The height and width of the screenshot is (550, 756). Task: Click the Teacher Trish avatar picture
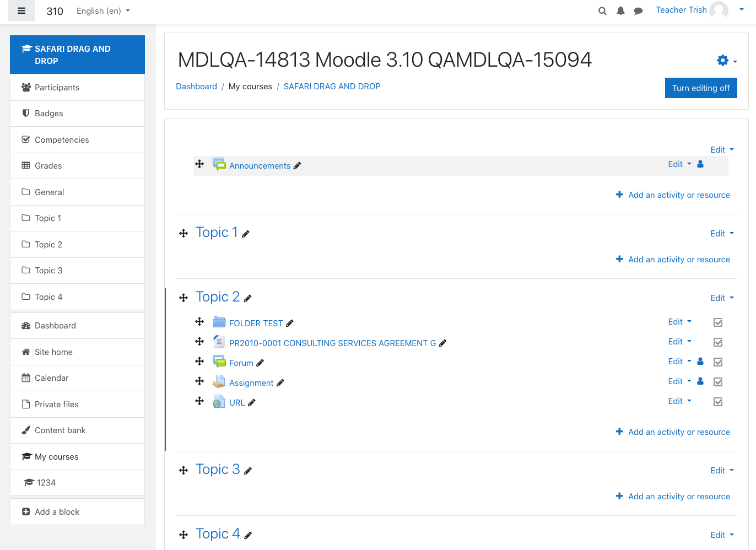click(719, 10)
